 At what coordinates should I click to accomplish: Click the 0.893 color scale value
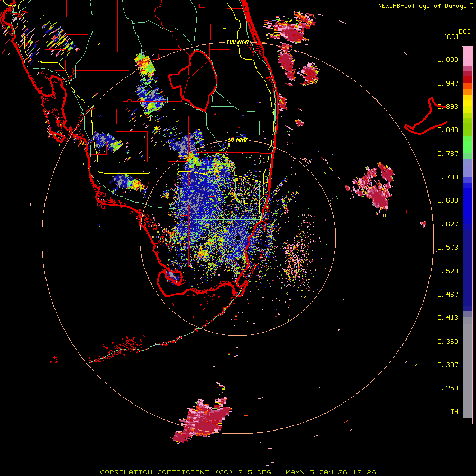[x=448, y=106]
